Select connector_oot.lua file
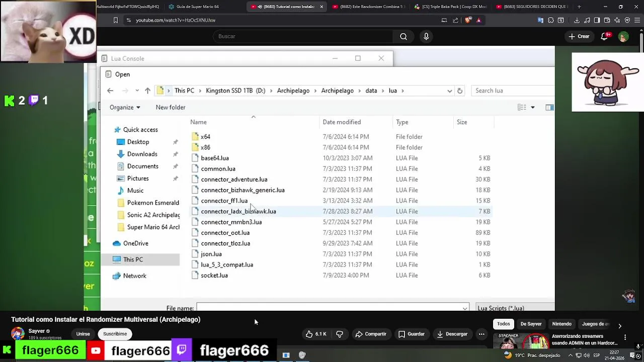Viewport: 644px width, 362px height. click(x=225, y=233)
